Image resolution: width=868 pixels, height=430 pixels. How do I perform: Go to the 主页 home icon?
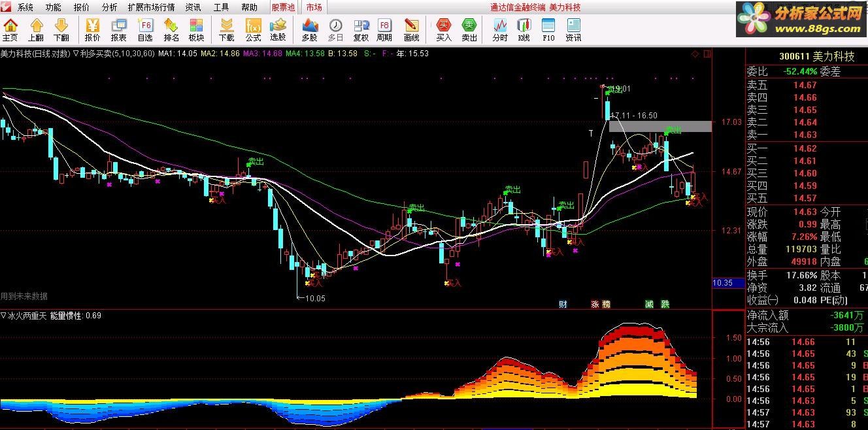pyautogui.click(x=10, y=30)
